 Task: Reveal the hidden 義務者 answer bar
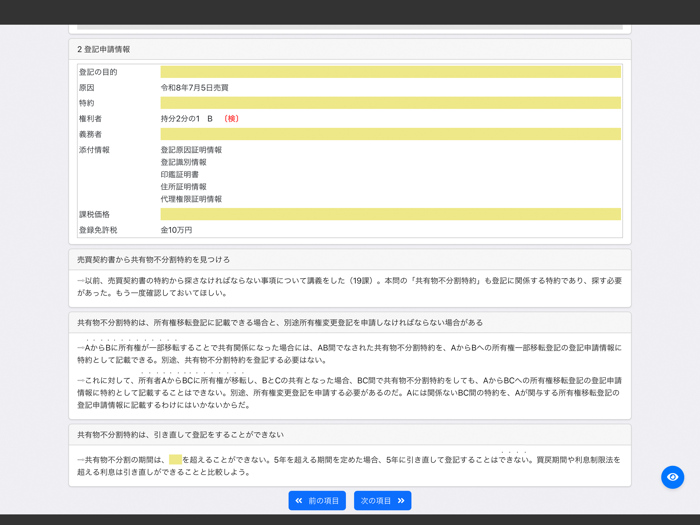(x=391, y=134)
